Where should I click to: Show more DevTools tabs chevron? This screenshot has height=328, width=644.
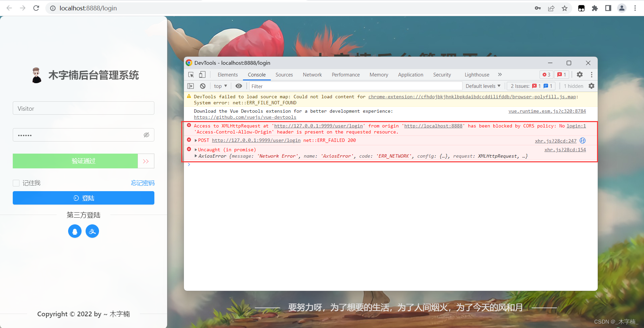500,74
